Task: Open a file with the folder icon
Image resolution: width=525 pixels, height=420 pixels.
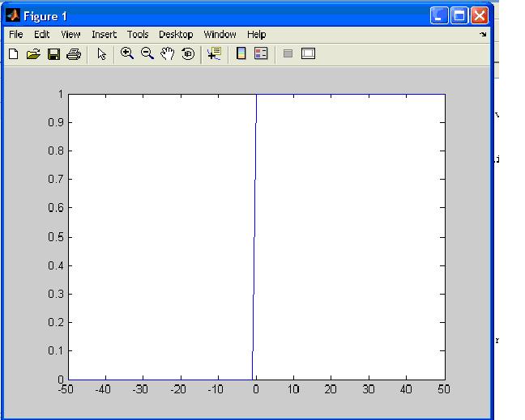Action: tap(33, 54)
